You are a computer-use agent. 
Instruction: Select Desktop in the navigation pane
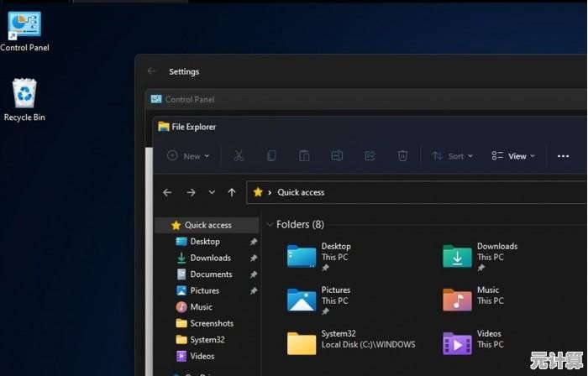pos(207,242)
